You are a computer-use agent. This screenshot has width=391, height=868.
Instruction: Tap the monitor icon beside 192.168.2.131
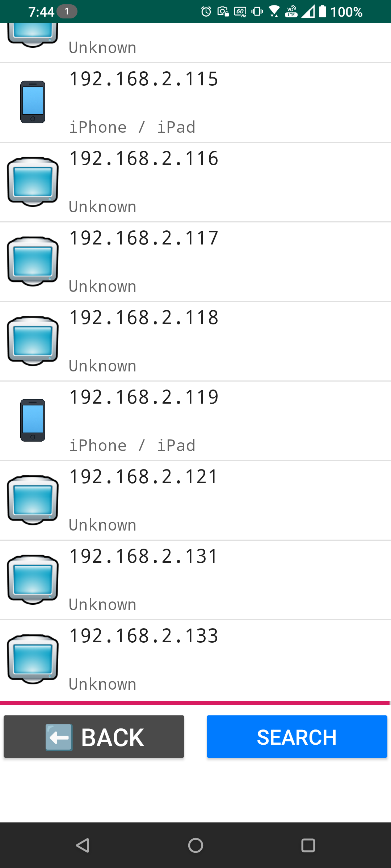tap(33, 579)
